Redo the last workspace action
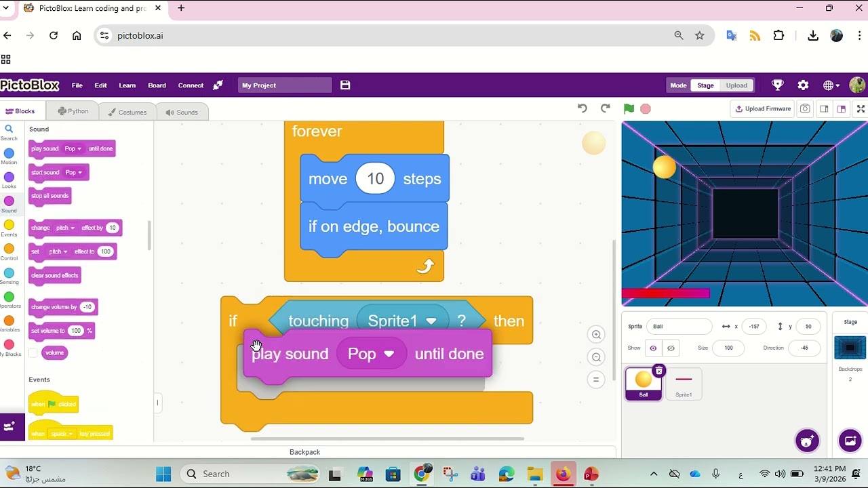This screenshot has height=488, width=868. [x=606, y=108]
